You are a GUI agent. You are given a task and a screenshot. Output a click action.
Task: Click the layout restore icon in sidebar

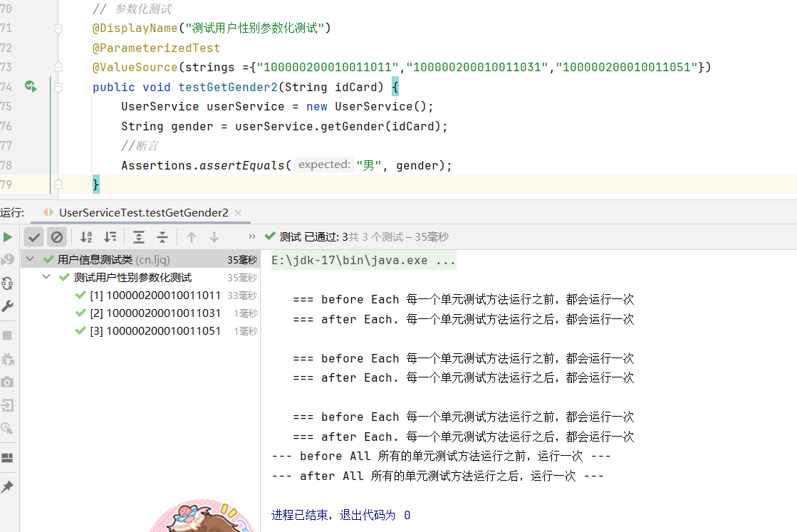7,458
